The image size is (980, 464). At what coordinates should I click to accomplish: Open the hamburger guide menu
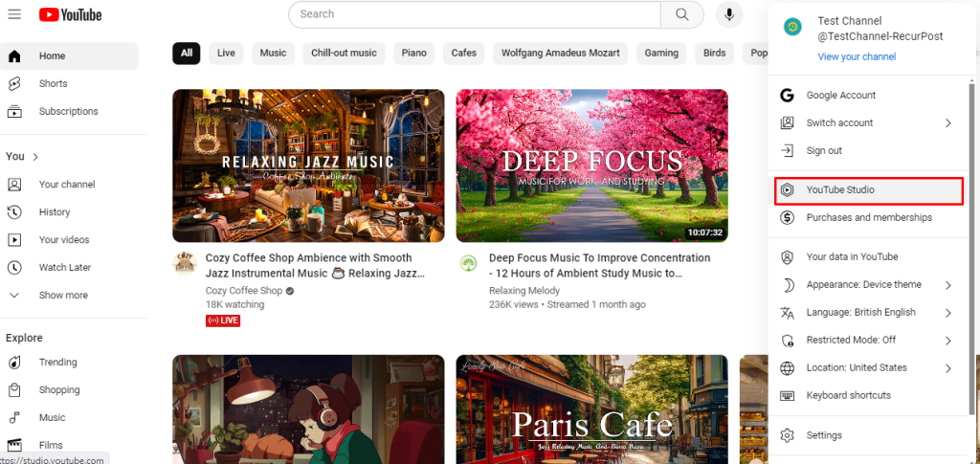pos(14,14)
